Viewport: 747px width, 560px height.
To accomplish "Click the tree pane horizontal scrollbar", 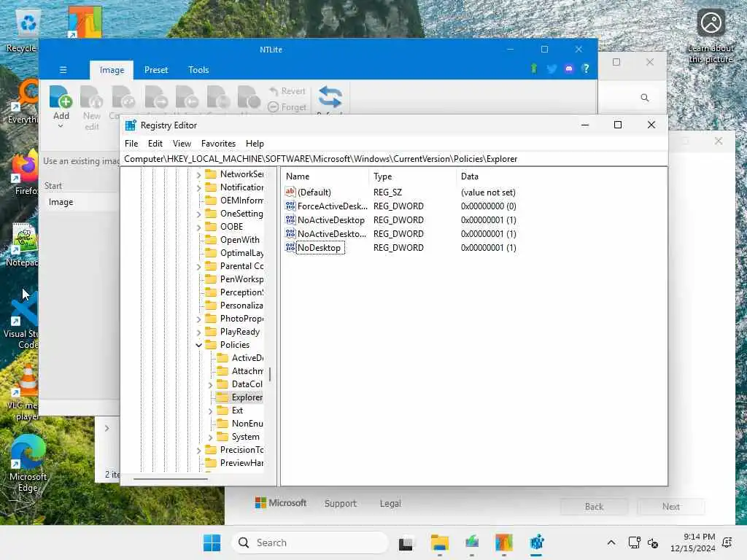I will pos(171,478).
